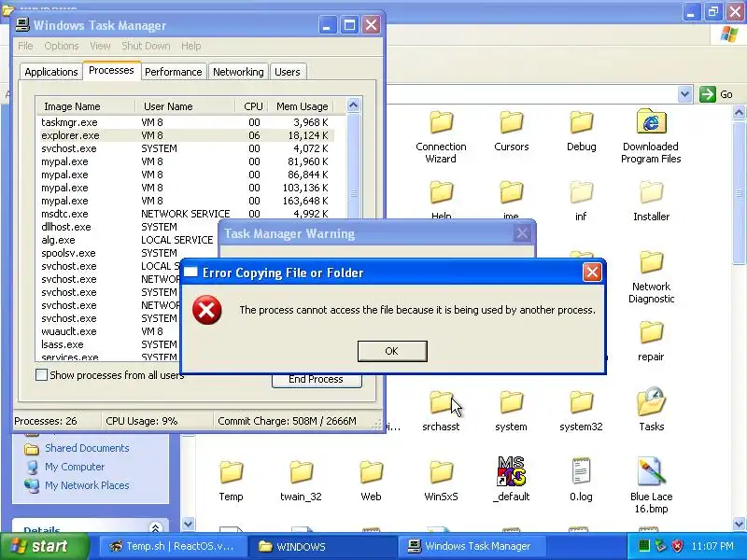Select the Web folder icon
This screenshot has width=747, height=560.
[371, 472]
